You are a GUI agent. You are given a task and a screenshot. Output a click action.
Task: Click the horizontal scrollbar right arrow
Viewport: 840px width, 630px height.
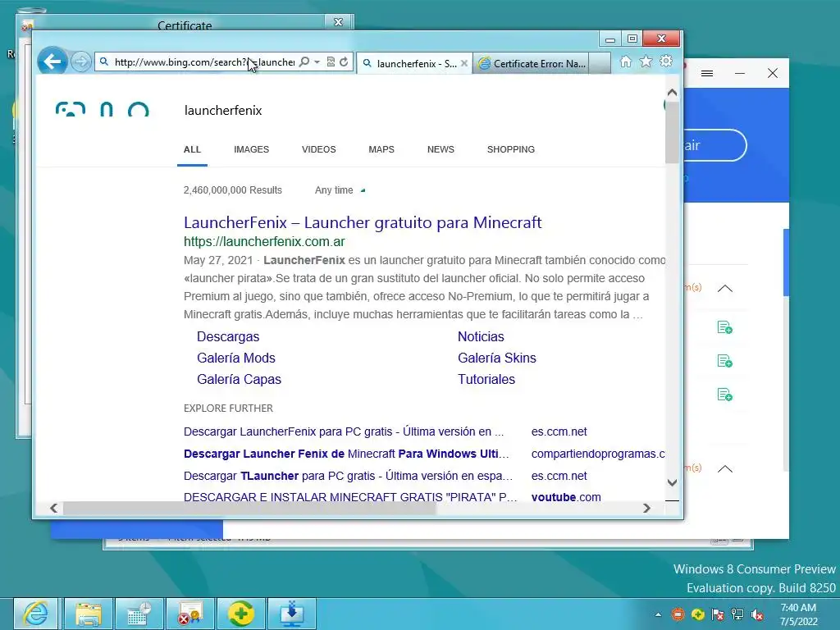pyautogui.click(x=646, y=508)
